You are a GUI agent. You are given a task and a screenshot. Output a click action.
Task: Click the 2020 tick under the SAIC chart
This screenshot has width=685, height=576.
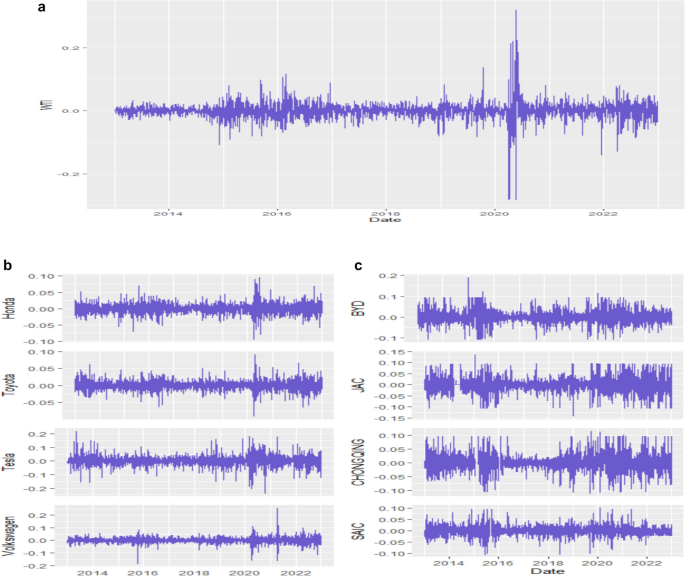coord(597,563)
